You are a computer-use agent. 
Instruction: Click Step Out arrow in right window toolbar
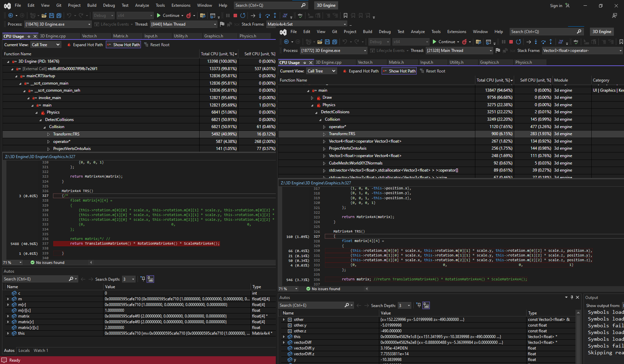pyautogui.click(x=551, y=42)
